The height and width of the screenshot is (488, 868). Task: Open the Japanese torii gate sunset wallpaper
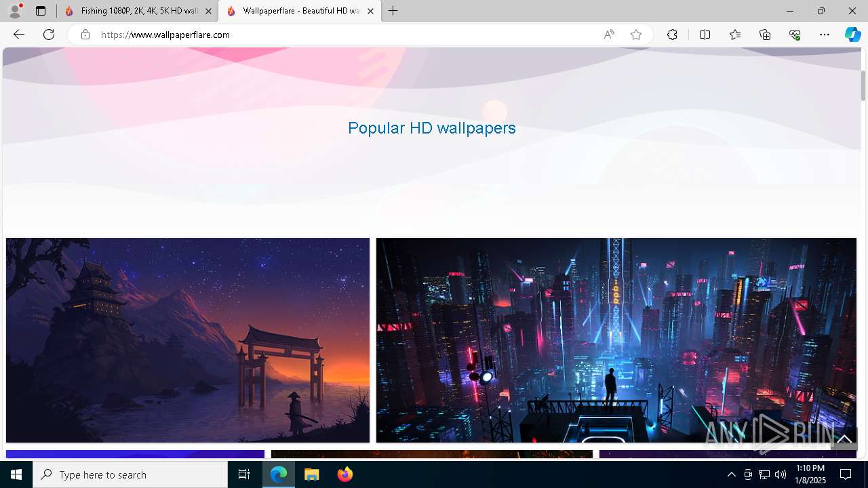pos(188,340)
